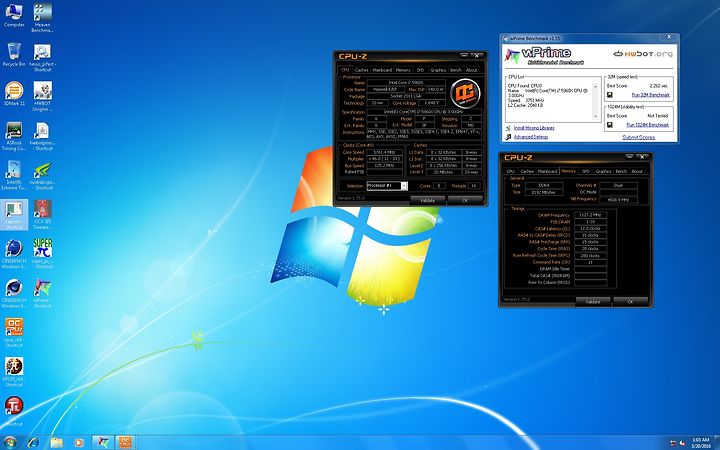Viewport: 720px width, 450px height.
Task: Launch Intel Extreme Tuning utility icon
Action: tap(14, 175)
